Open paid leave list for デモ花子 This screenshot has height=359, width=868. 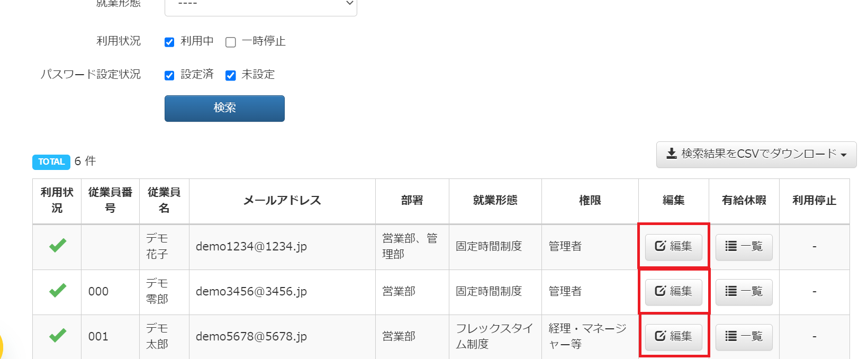pos(744,247)
